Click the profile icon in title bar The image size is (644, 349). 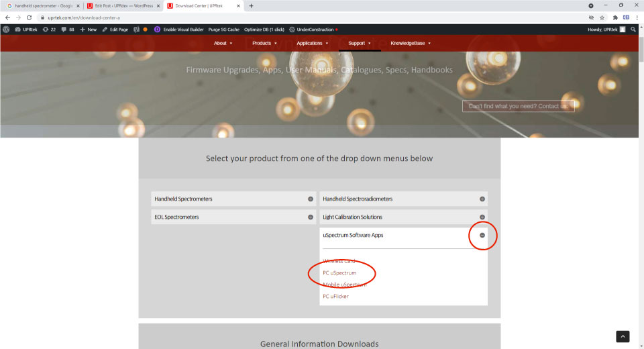point(590,6)
